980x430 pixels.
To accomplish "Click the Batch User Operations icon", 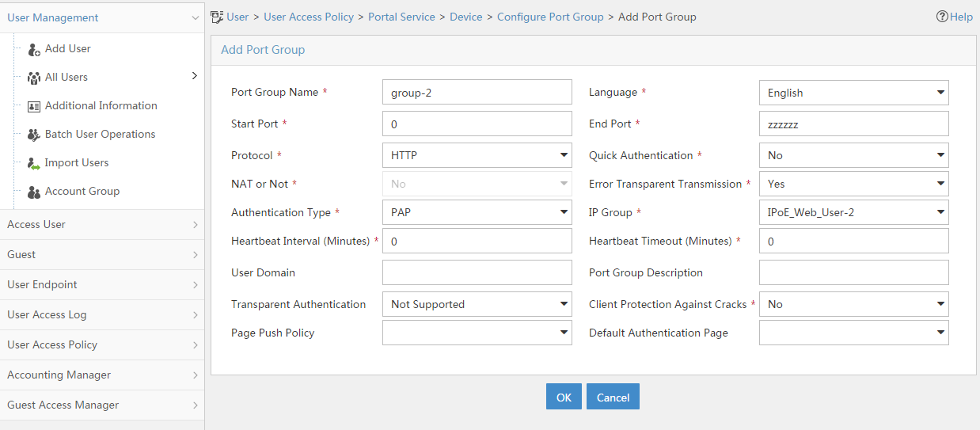I will (x=34, y=135).
